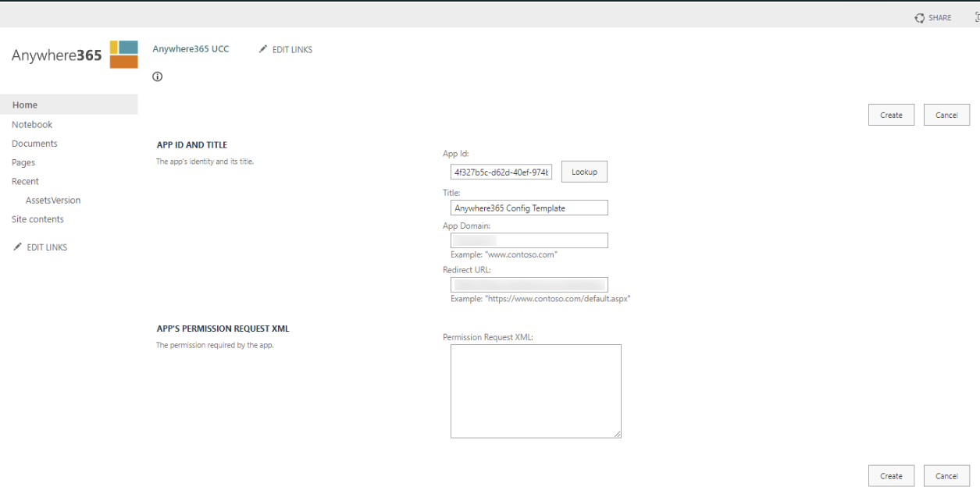Expand the Recent navigation group

24,180
